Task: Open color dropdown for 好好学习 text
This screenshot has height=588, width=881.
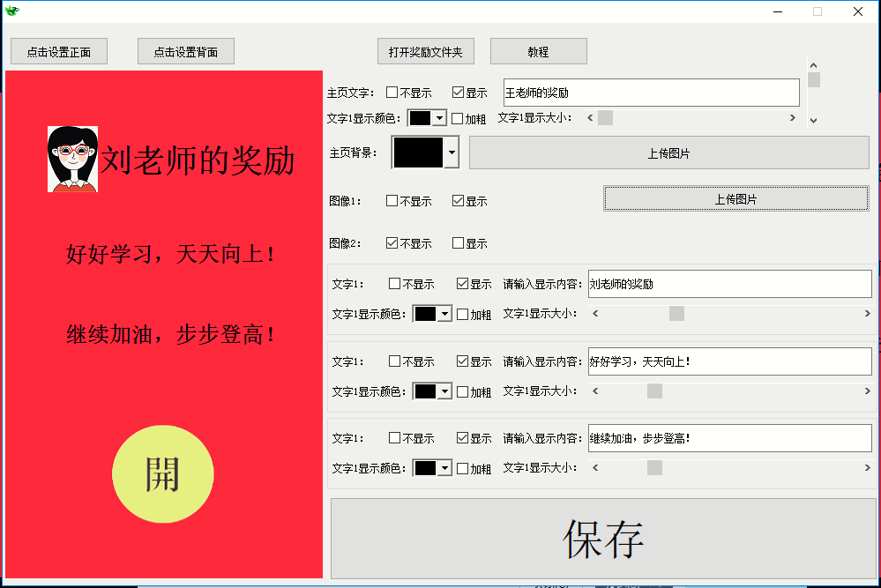Action: pos(445,391)
